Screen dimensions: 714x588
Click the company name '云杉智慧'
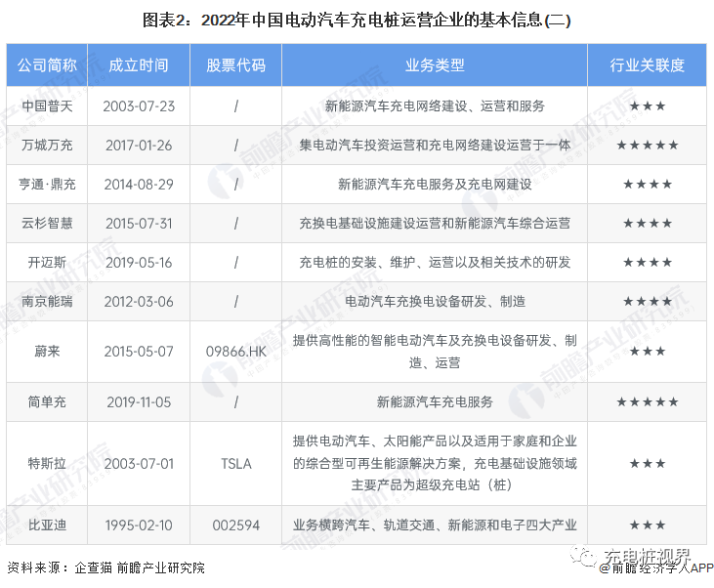[47, 224]
